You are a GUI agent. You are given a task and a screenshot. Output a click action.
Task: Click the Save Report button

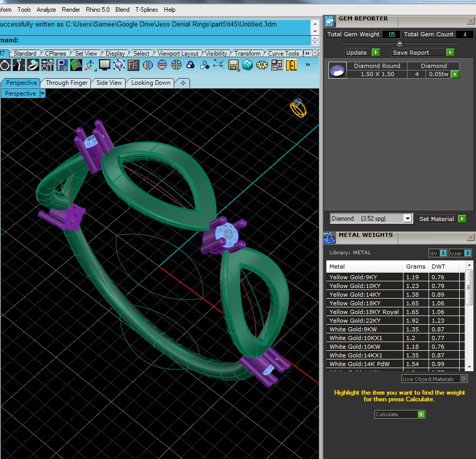pos(423,53)
